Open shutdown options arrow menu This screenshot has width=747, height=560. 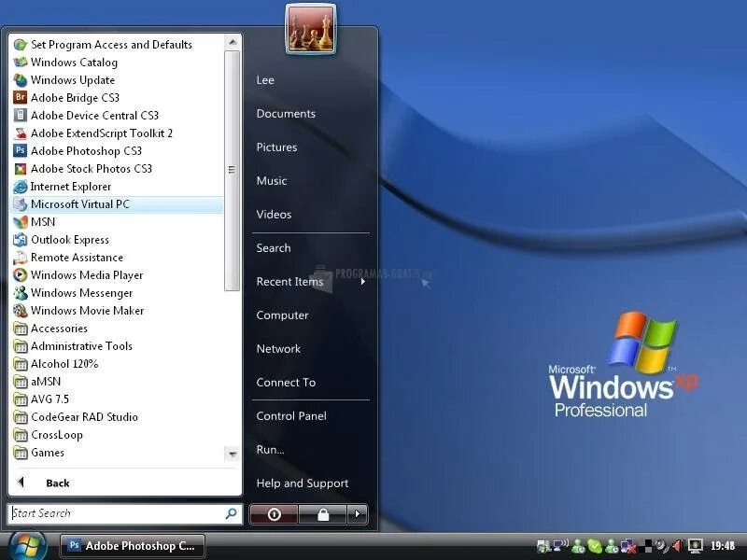pos(358,514)
